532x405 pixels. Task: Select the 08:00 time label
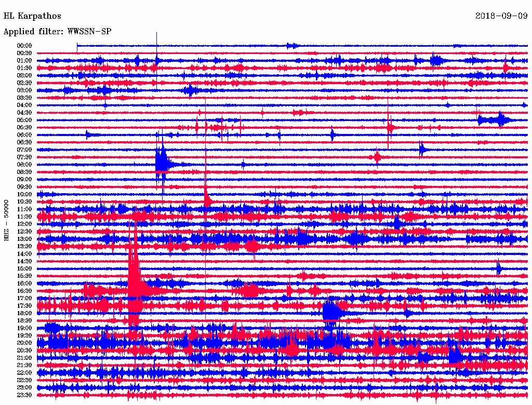pos(24,165)
